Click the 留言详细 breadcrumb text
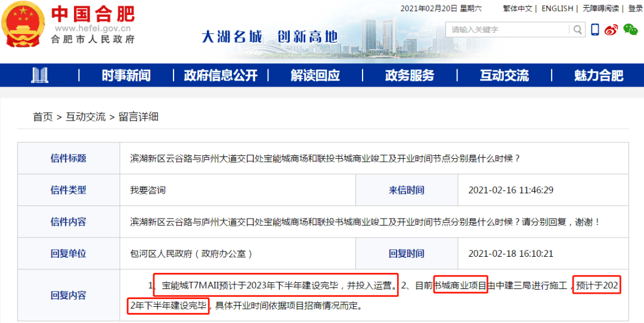Image resolution: width=644 pixels, height=323 pixels. (x=138, y=117)
